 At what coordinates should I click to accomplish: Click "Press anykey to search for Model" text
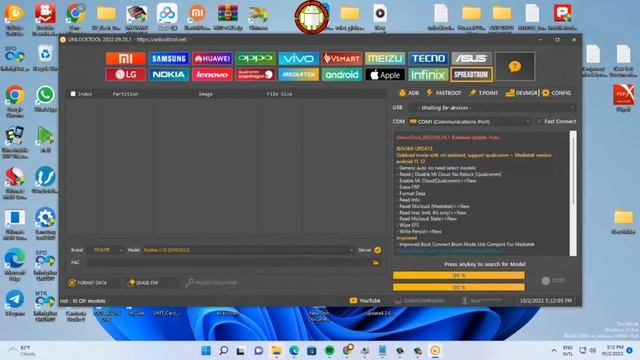coord(484,264)
